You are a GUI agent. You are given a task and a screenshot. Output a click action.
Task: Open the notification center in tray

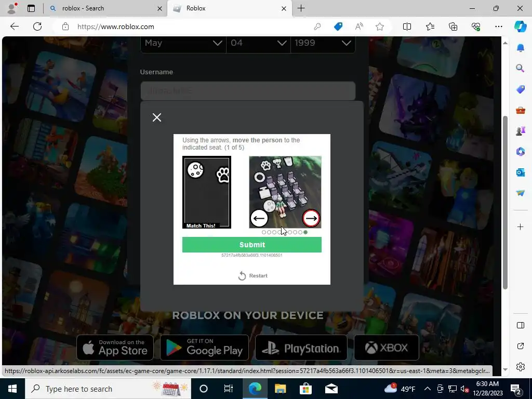click(x=516, y=389)
